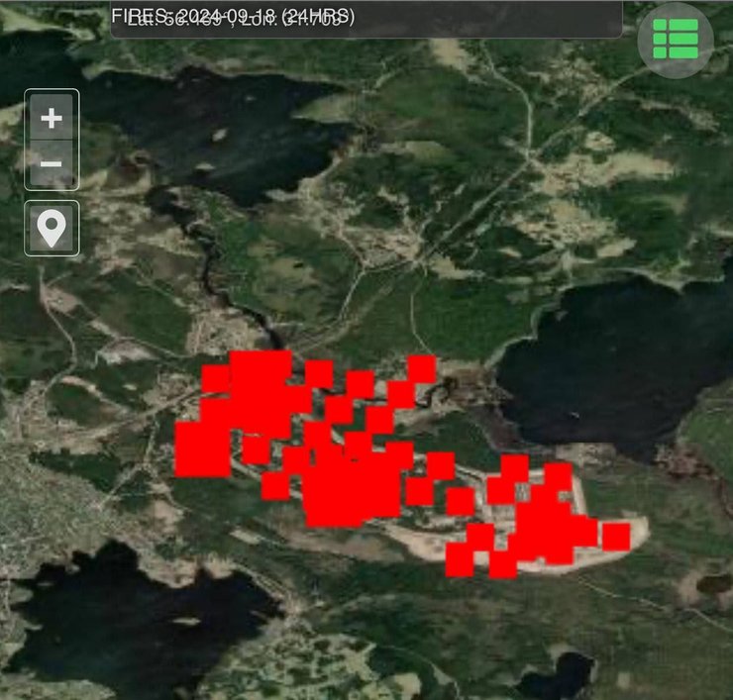Select the rightmost isolated red fire marker

pos(616,537)
